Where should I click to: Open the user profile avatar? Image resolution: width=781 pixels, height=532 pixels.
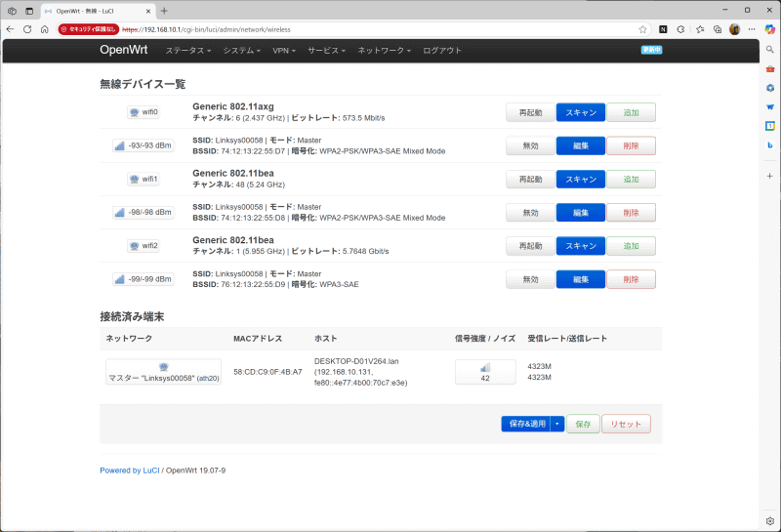tap(735, 29)
